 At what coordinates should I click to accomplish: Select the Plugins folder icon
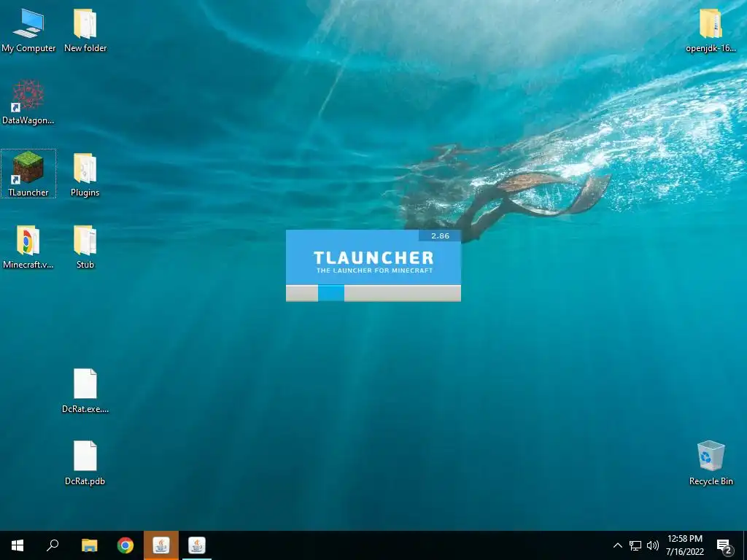click(85, 174)
